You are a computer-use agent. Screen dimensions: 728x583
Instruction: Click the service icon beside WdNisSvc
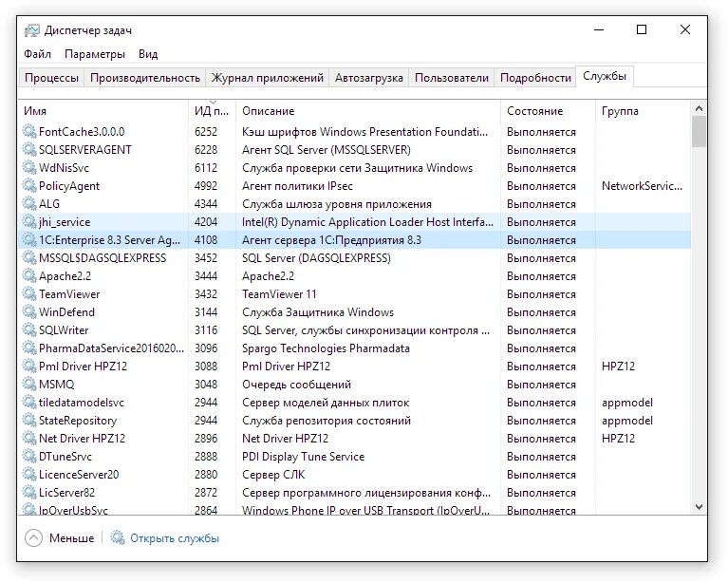(x=29, y=168)
